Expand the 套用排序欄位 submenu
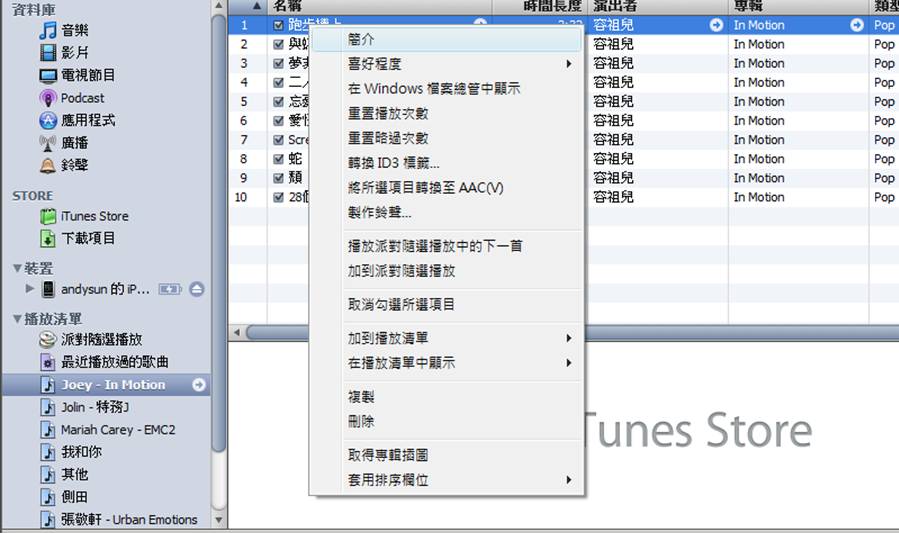The image size is (899, 533). coord(568,480)
